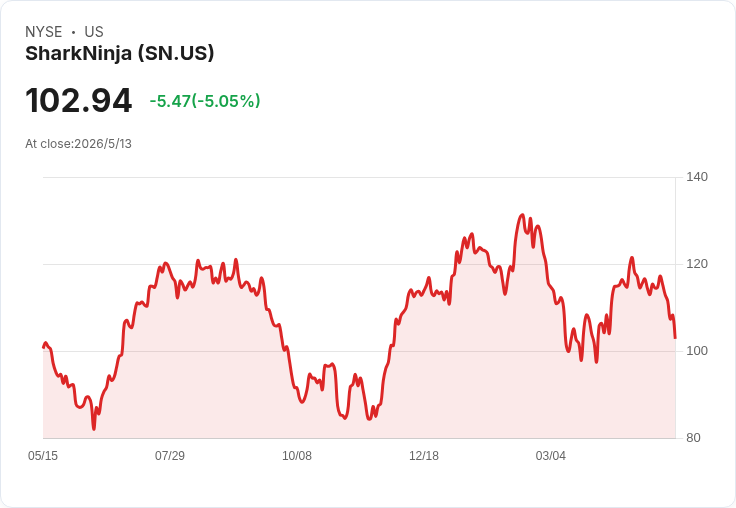The width and height of the screenshot is (736, 508).
Task: Click the separator dot between NYSE and US
Action: [73, 32]
